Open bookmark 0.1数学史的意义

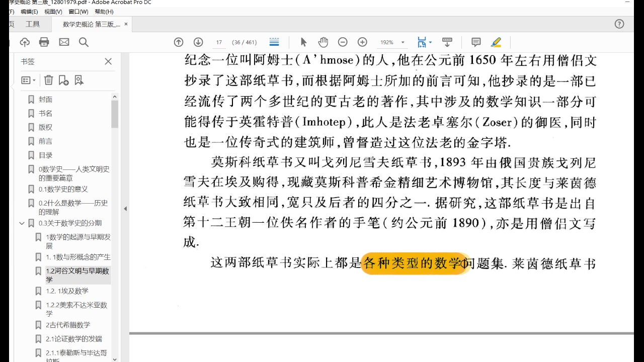pos(63,189)
